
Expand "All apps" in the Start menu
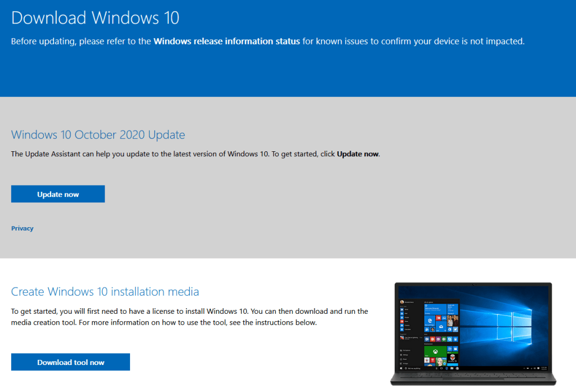[401, 363]
